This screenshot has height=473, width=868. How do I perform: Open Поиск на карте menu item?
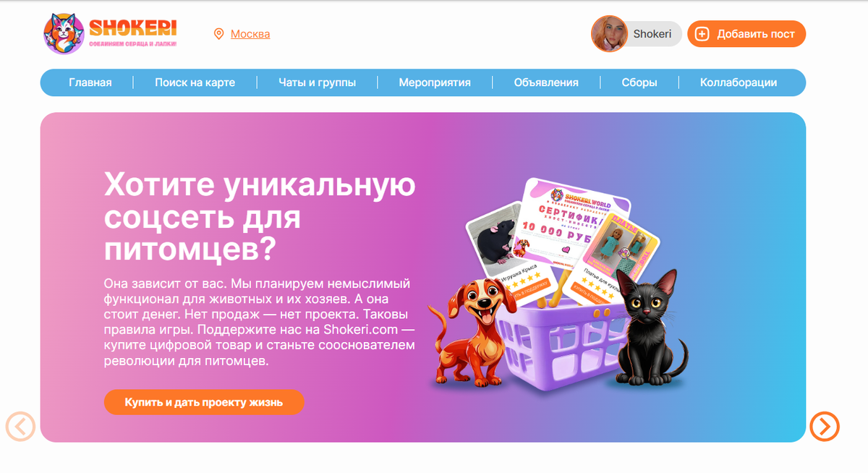pos(195,82)
